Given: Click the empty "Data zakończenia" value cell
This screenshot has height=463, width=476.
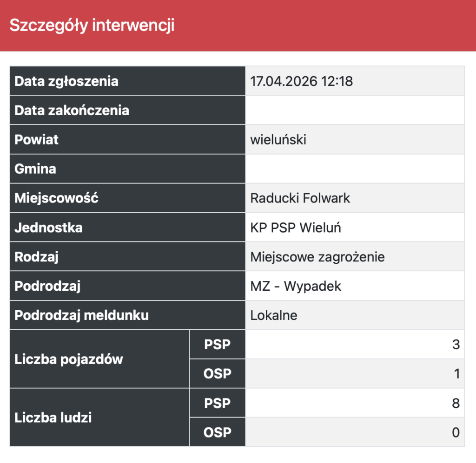Looking at the screenshot, I should (354, 110).
